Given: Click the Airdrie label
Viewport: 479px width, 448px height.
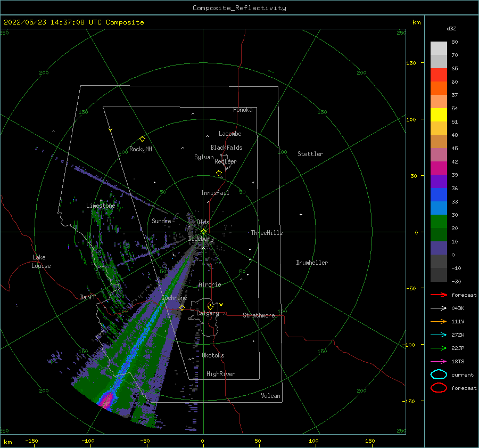Looking at the screenshot, I should click(x=210, y=284).
